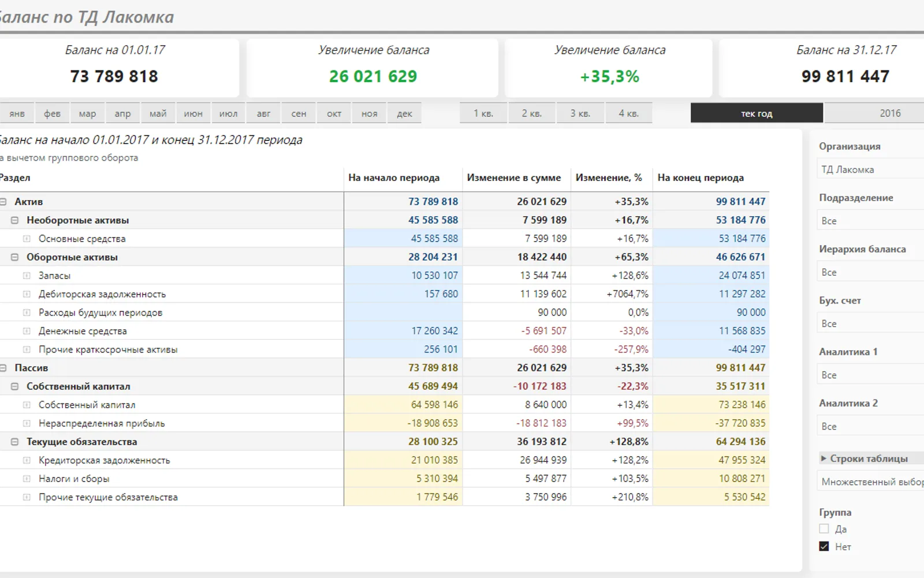The height and width of the screenshot is (578, 924).
Task: Open the Аналитика 2 dropdown
Action: [870, 427]
